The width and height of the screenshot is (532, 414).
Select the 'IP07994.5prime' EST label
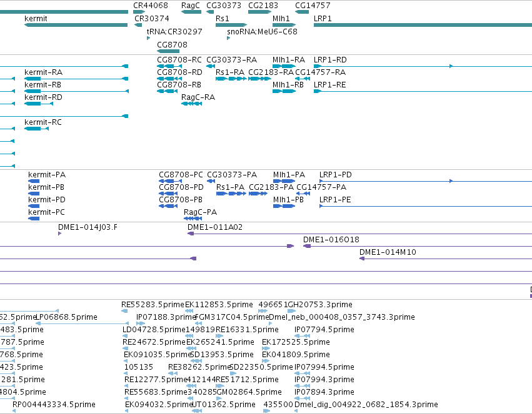[324, 368]
